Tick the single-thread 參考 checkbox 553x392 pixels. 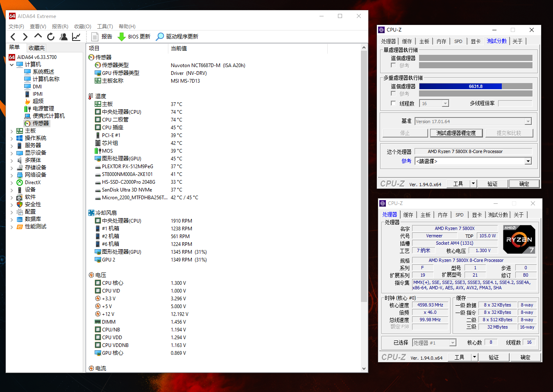pos(393,65)
